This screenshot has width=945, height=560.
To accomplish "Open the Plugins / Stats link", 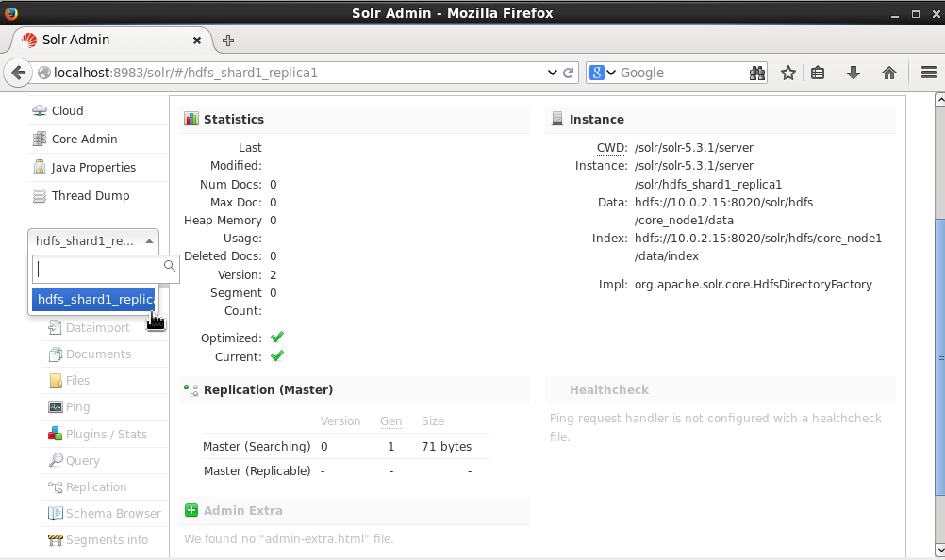I will (x=107, y=435).
